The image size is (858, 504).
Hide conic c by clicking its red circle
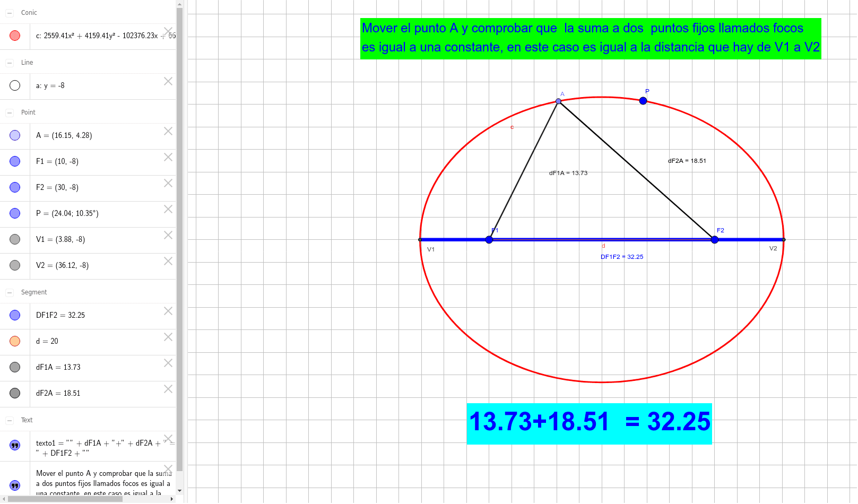coord(14,35)
